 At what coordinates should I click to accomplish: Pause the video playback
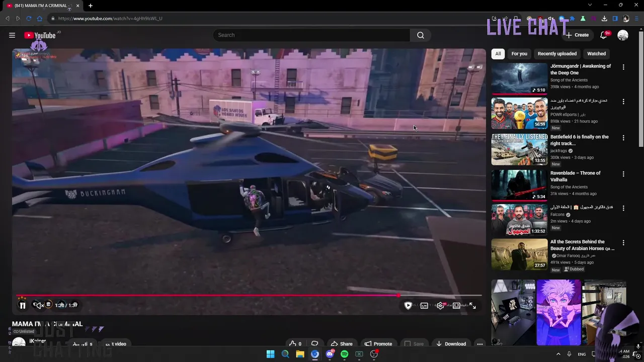[23, 305]
